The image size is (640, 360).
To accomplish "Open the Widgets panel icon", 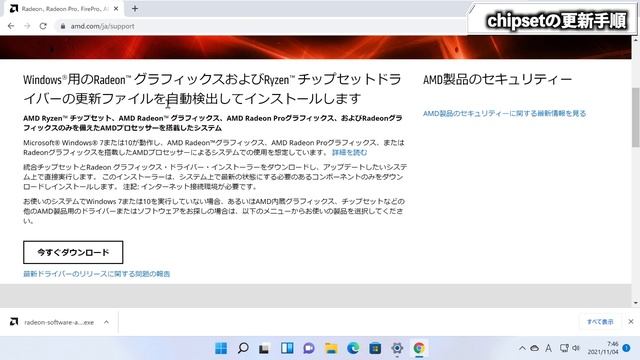I will coord(287,348).
